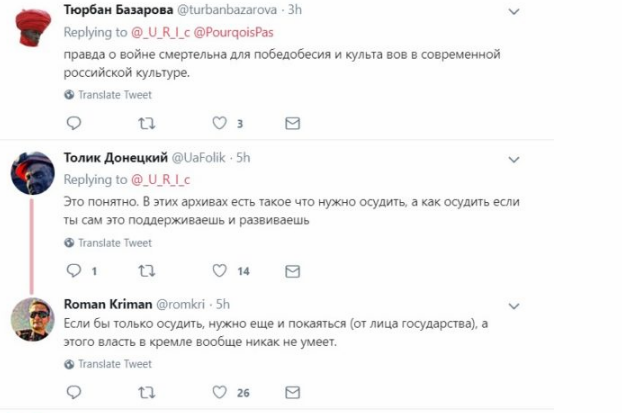Image resolution: width=622 pixels, height=413 pixels.
Task: Share Толик Донецкий's tweet by message
Action: click(x=292, y=271)
